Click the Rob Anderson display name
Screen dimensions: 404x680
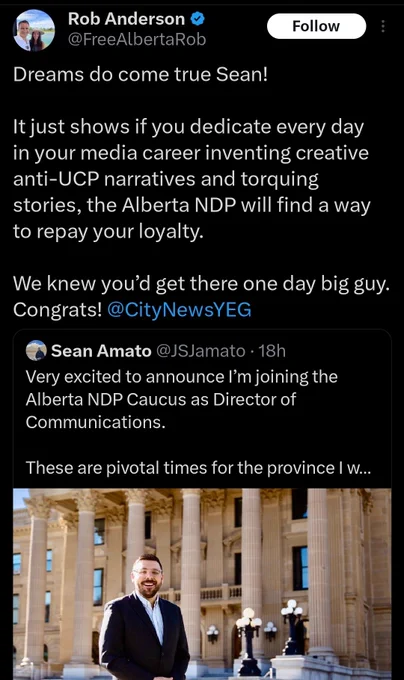127,19
